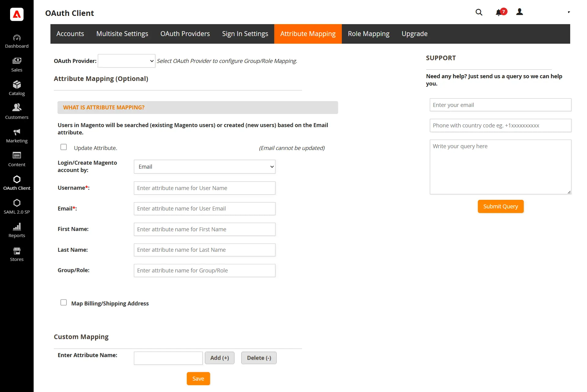587x392 pixels.
Task: Expand the account dropdown arrow
Action: pos(569,12)
